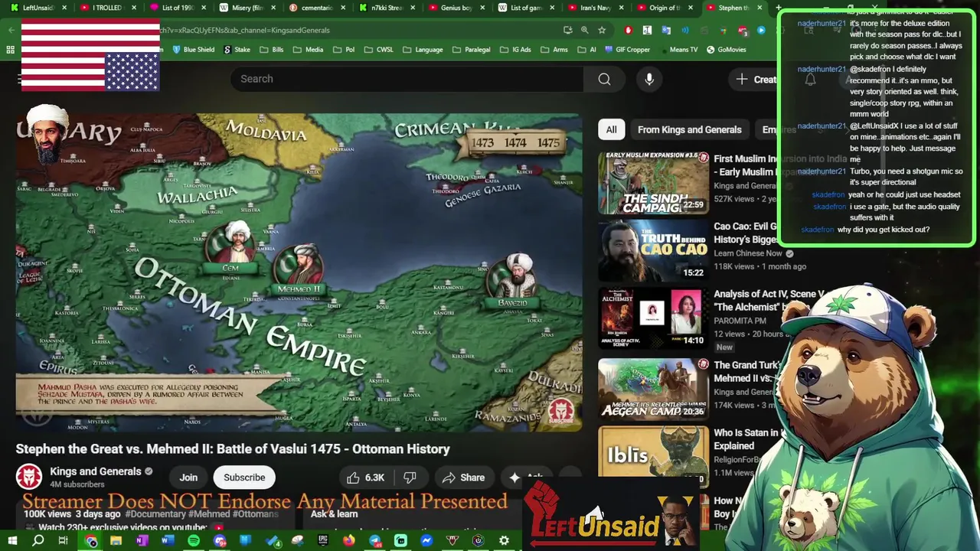Image resolution: width=980 pixels, height=551 pixels.
Task: Click the Join button
Action: 188,478
